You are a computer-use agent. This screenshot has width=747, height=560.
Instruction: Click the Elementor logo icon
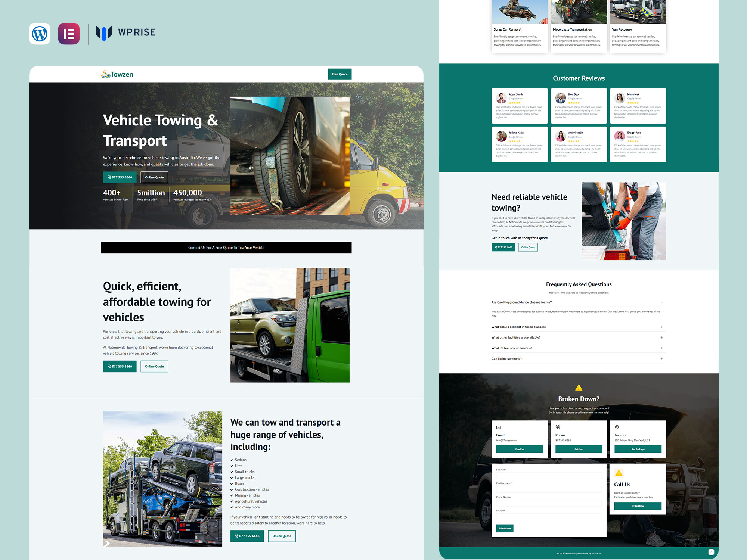[69, 34]
